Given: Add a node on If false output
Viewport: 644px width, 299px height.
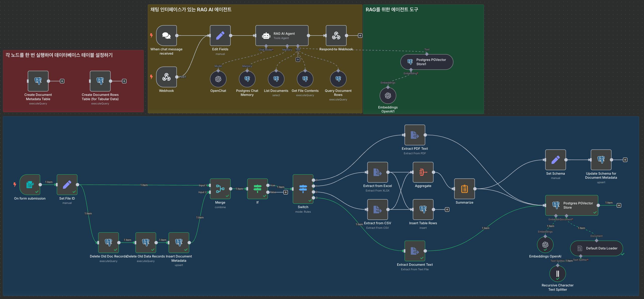Looking at the screenshot, I should pyautogui.click(x=286, y=192).
